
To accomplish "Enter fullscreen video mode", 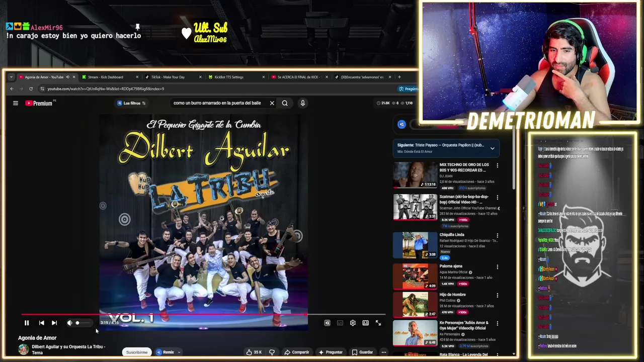I will click(378, 323).
